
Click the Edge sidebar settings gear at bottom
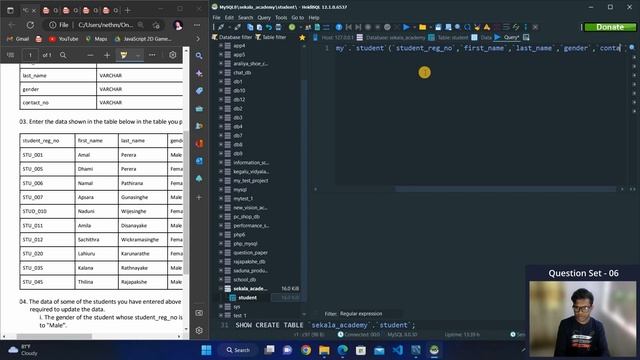coord(199,330)
